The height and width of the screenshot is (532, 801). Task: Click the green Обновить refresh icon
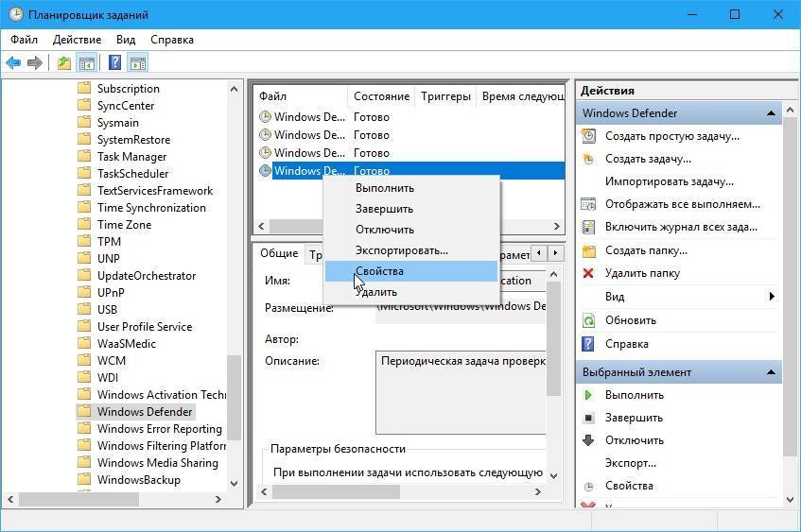(x=588, y=320)
